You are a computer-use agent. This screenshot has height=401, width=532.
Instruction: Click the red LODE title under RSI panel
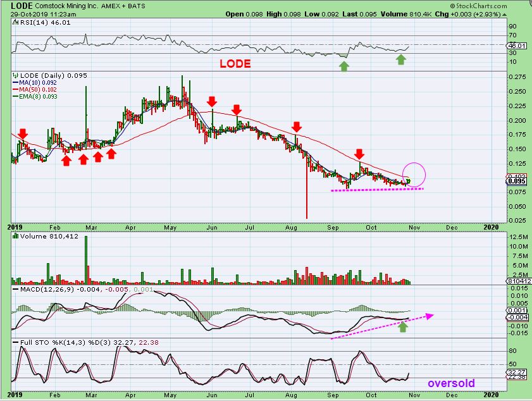(x=235, y=63)
